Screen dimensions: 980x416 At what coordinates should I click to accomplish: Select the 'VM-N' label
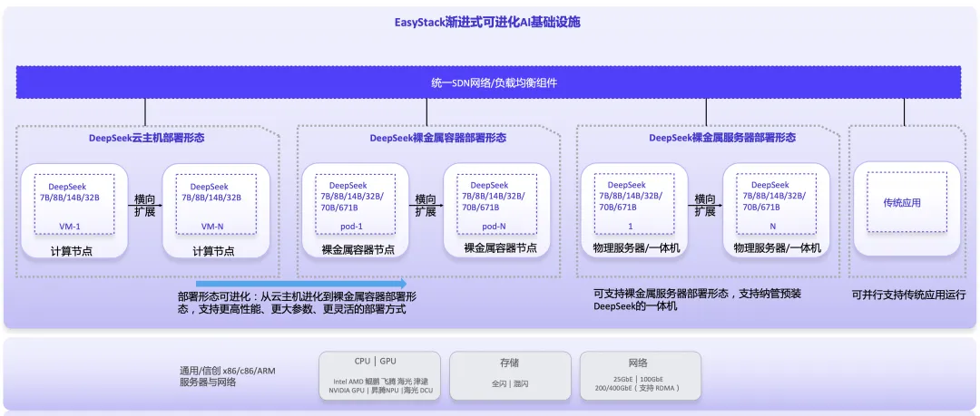pos(212,226)
